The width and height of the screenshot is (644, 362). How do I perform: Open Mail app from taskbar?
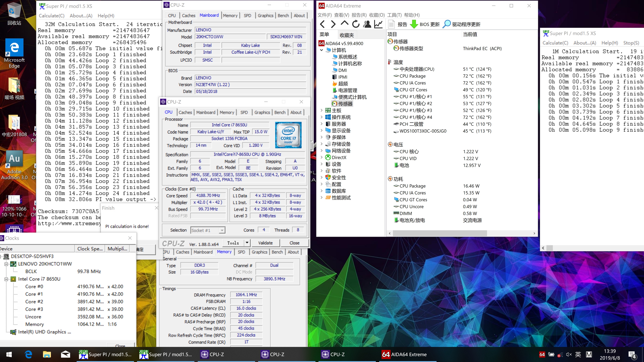pos(66,354)
